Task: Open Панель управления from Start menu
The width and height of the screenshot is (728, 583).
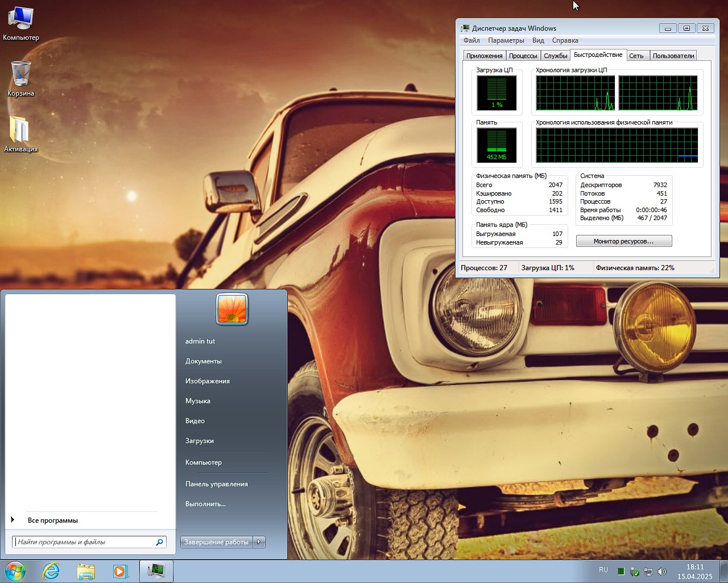Action: click(x=216, y=484)
